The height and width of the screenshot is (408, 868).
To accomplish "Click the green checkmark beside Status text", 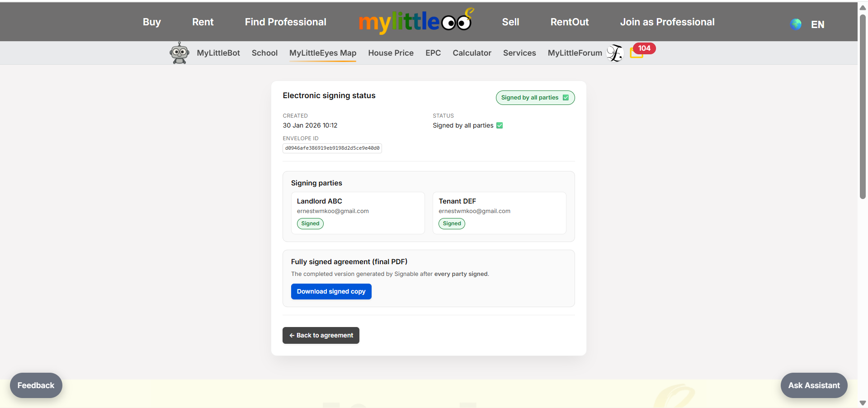I will [x=500, y=126].
